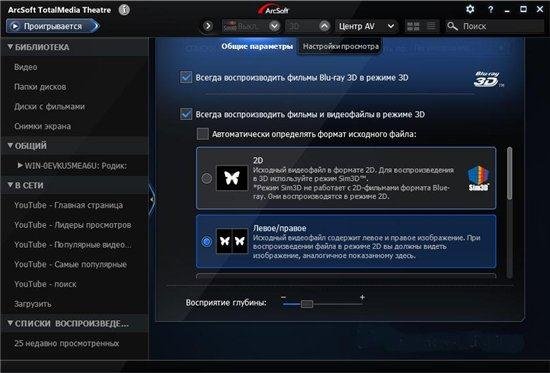The width and height of the screenshot is (550, 373).
Task: Switch to Общие параметры tab
Action: pos(257,46)
